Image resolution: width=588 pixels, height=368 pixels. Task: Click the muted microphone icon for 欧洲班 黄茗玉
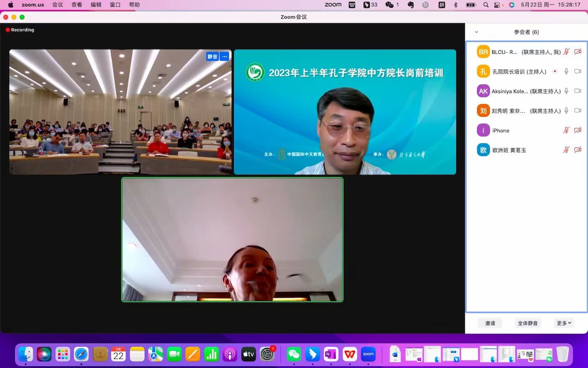pyautogui.click(x=566, y=150)
